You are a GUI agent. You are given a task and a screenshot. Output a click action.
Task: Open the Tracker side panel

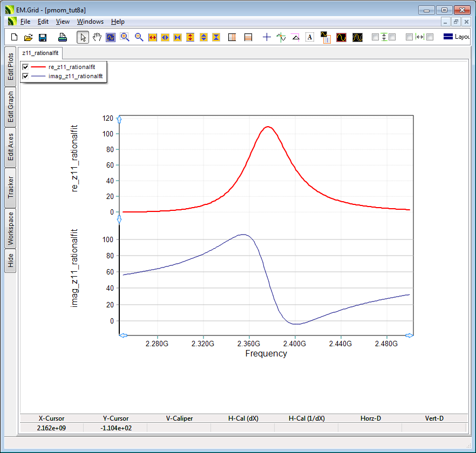pos(10,187)
